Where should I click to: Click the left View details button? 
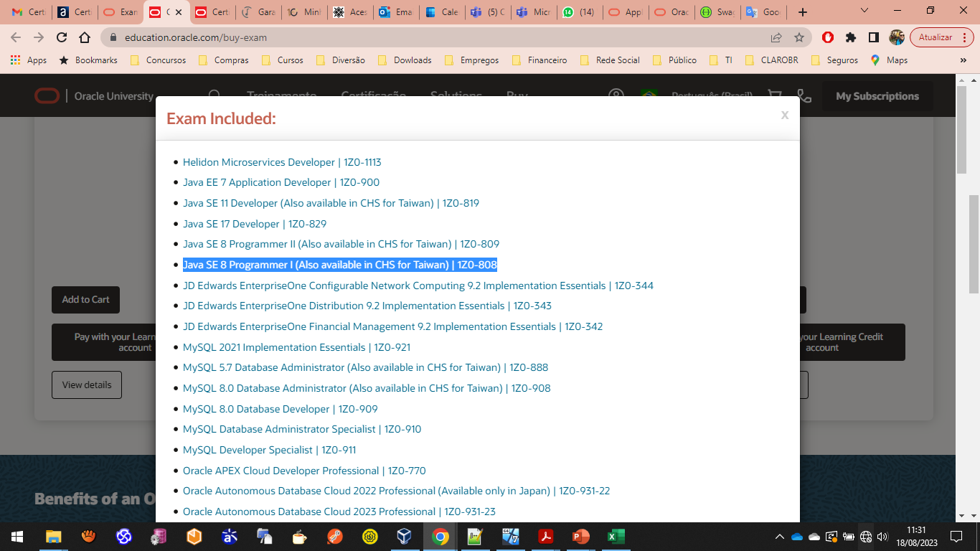pyautogui.click(x=87, y=385)
